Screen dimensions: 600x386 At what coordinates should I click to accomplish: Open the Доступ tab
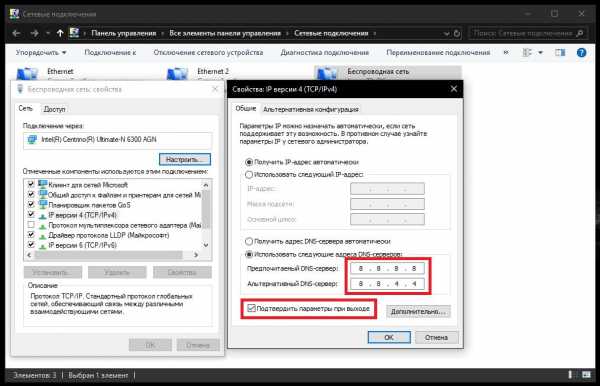tap(54, 109)
